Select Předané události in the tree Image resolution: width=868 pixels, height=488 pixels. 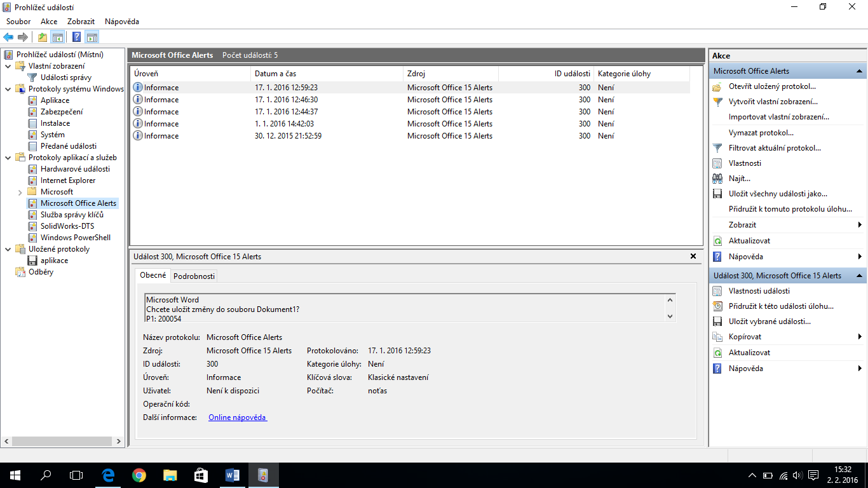68,146
